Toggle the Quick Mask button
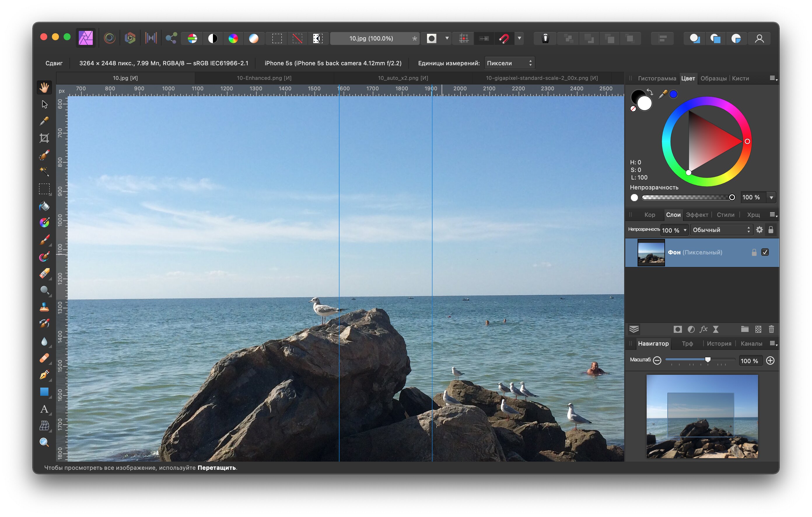 point(432,38)
